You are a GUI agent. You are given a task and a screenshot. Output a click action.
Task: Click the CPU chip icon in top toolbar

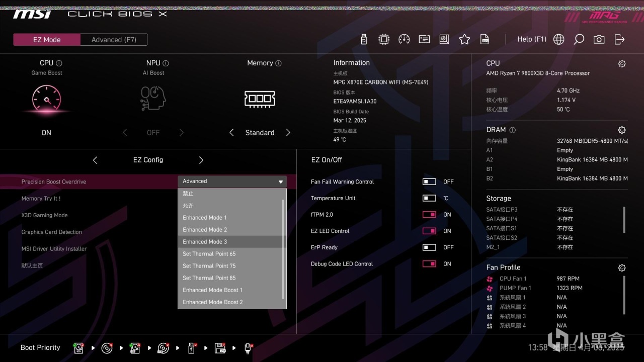[384, 39]
